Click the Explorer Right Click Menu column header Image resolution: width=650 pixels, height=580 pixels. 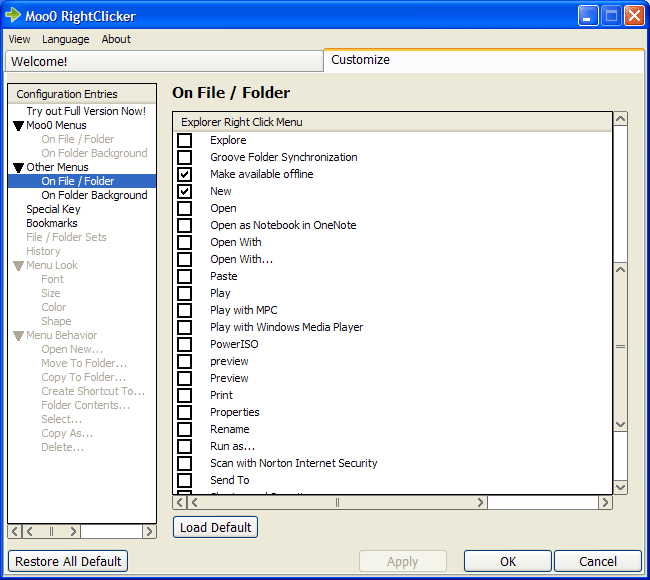point(393,122)
